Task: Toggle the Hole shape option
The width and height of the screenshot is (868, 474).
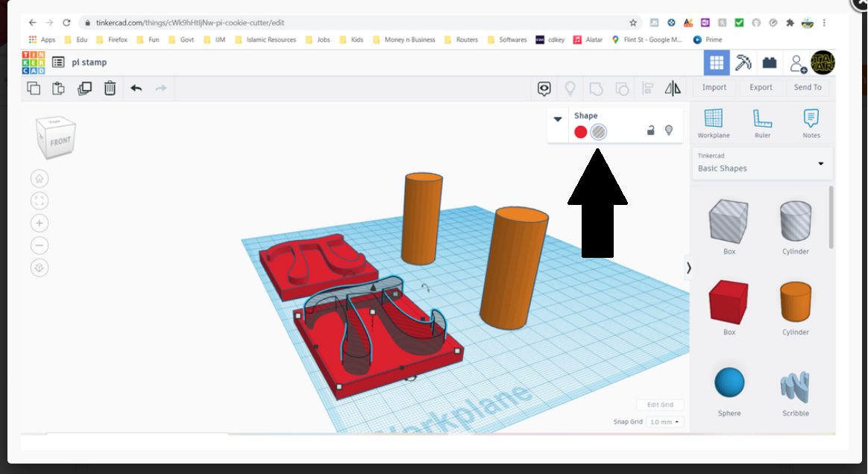Action: 598,132
